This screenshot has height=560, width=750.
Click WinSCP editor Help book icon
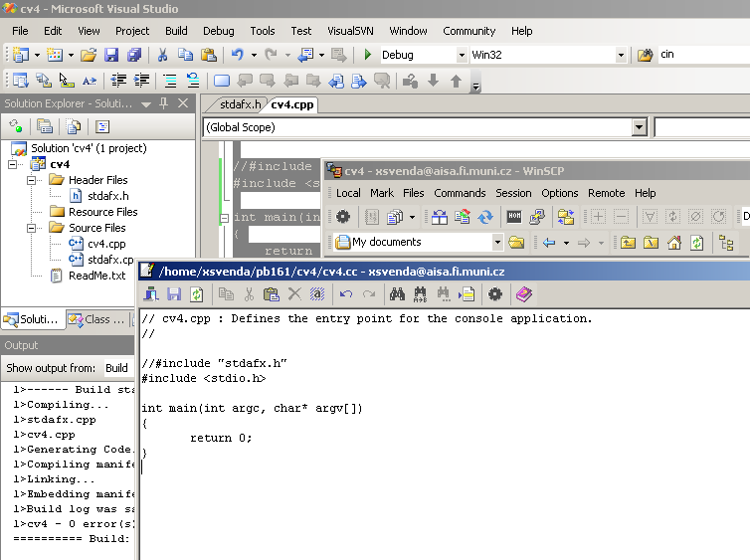pyautogui.click(x=524, y=294)
